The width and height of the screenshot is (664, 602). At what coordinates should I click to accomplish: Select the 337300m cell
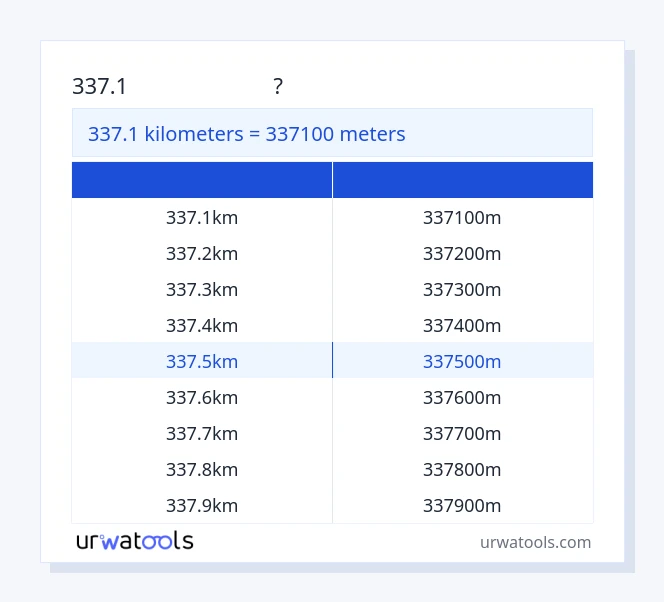[462, 289]
